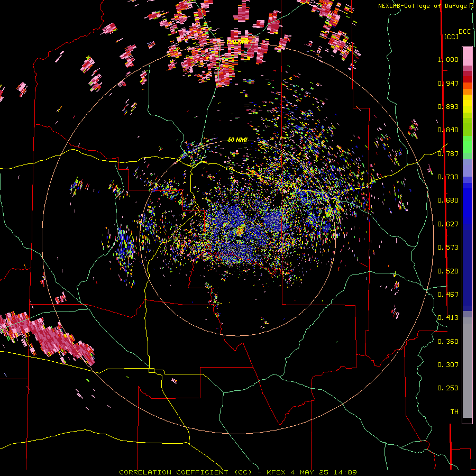The width and height of the screenshot is (476, 476).
Task: Select the 0.307 legend value
Action: (448, 365)
